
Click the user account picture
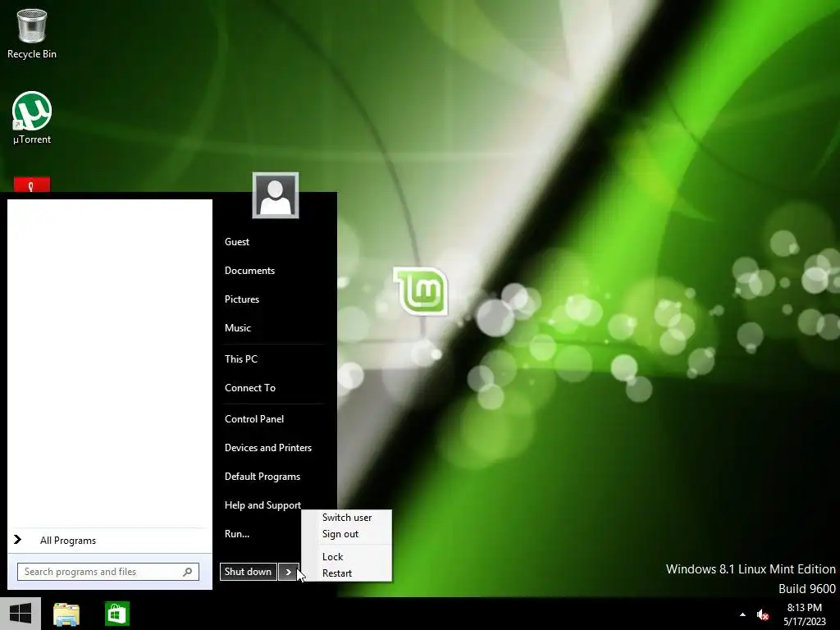point(276,195)
